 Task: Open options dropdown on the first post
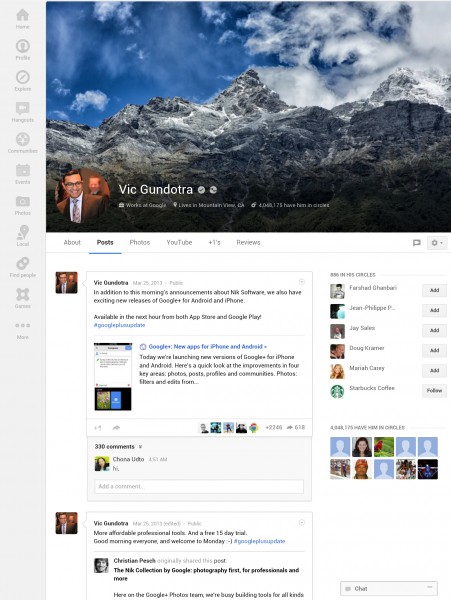point(301,282)
